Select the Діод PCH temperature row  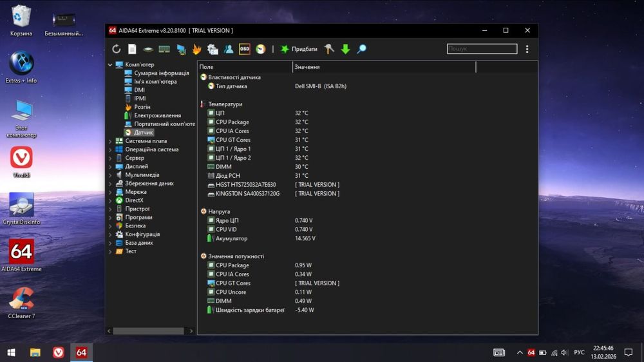click(368, 176)
